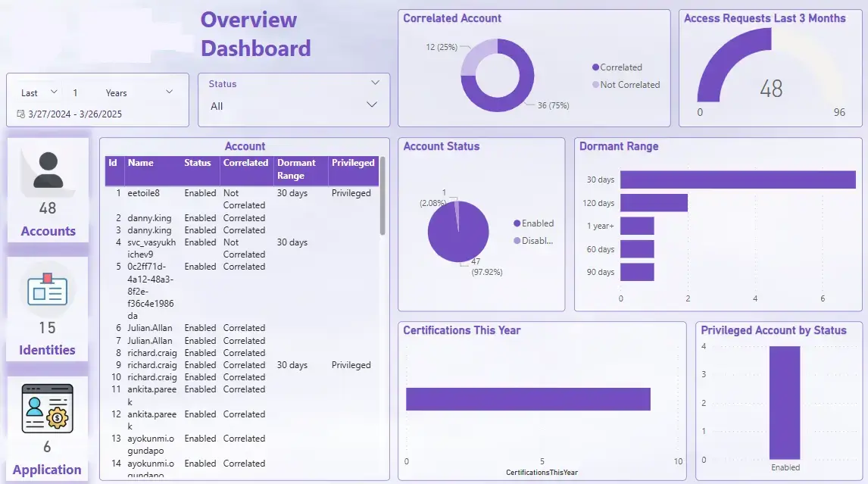Open the Status All dropdown
The width and height of the screenshot is (868, 484).
(x=293, y=106)
